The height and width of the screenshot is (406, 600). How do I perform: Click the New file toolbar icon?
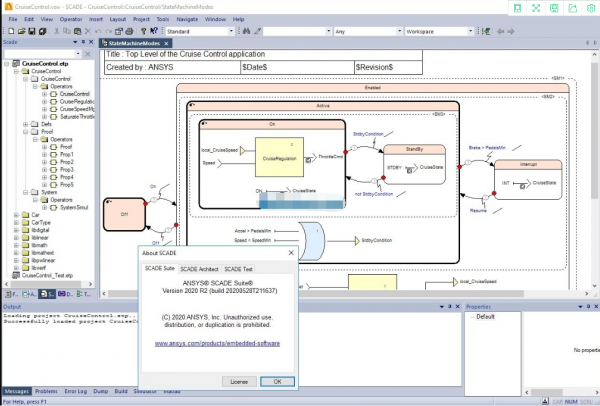point(11,31)
